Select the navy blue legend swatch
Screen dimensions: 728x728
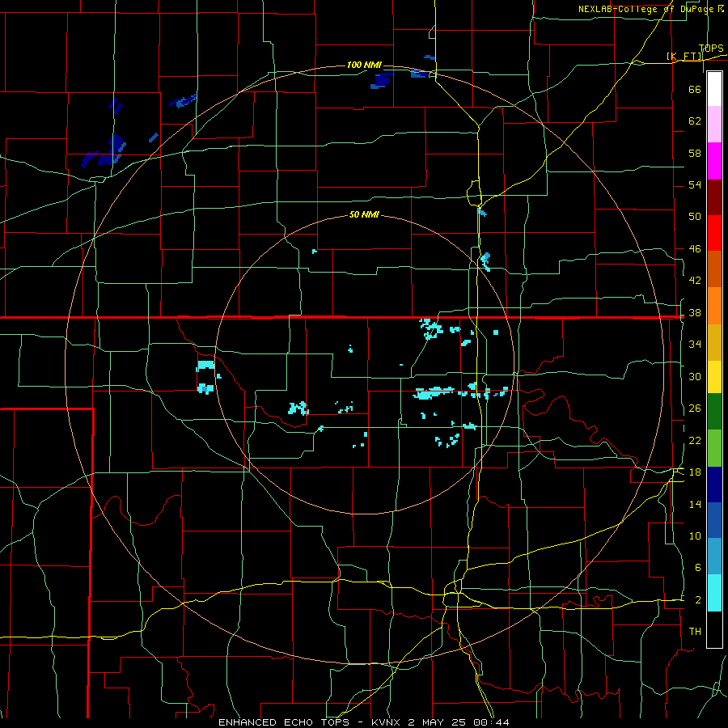click(714, 485)
